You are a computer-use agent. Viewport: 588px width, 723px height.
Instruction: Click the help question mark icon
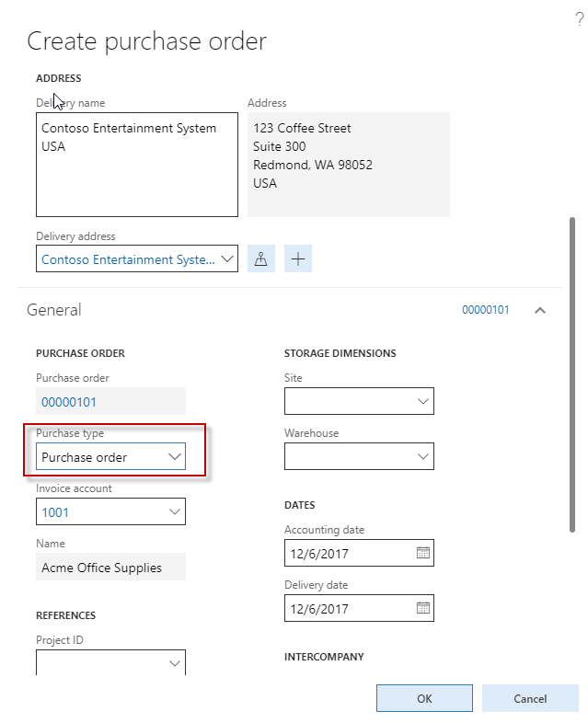click(x=579, y=19)
